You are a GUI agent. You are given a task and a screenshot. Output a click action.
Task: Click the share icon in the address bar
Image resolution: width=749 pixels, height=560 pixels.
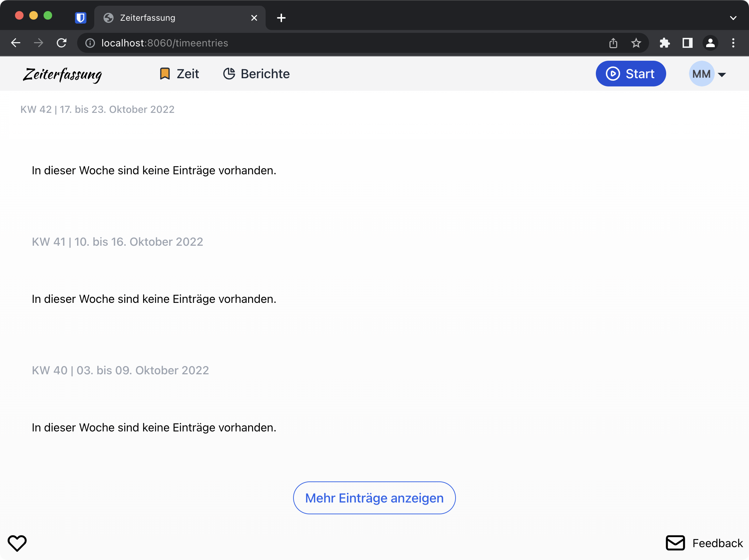click(x=613, y=43)
